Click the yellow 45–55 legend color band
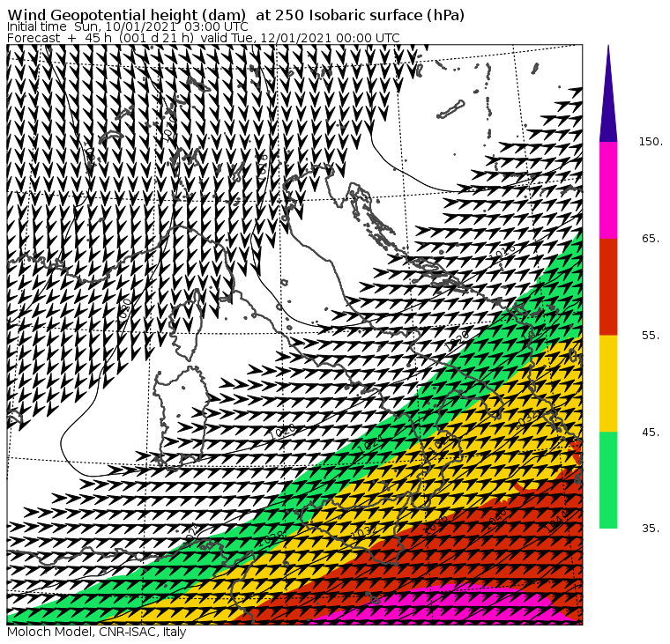The height and width of the screenshot is (644, 670). click(x=608, y=383)
